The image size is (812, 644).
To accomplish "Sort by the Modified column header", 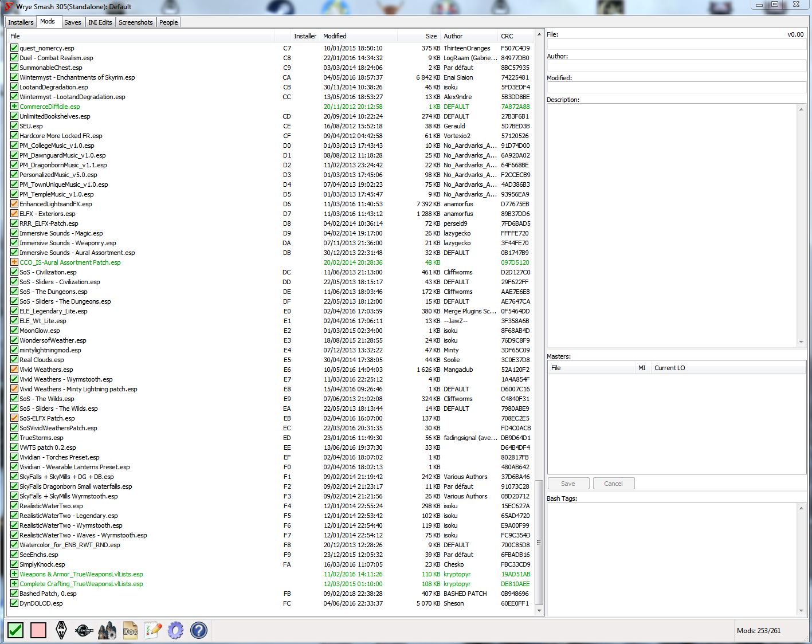I will pos(358,36).
